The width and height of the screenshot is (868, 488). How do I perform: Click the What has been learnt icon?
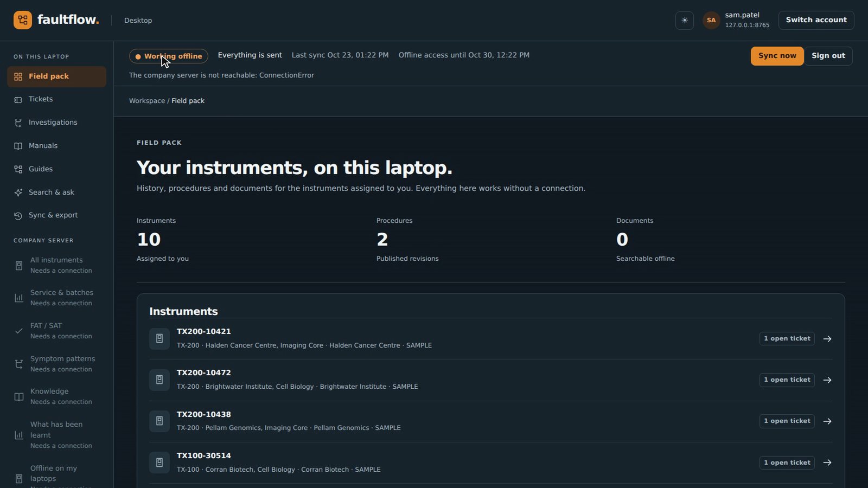pos(19,435)
